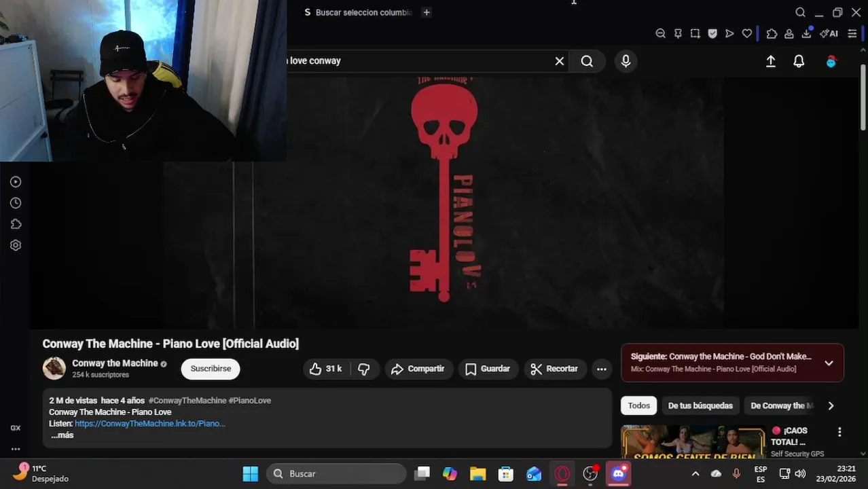Open the ¡CAOS TOTAL! video thumbnail
The image size is (868, 489).
(693, 441)
